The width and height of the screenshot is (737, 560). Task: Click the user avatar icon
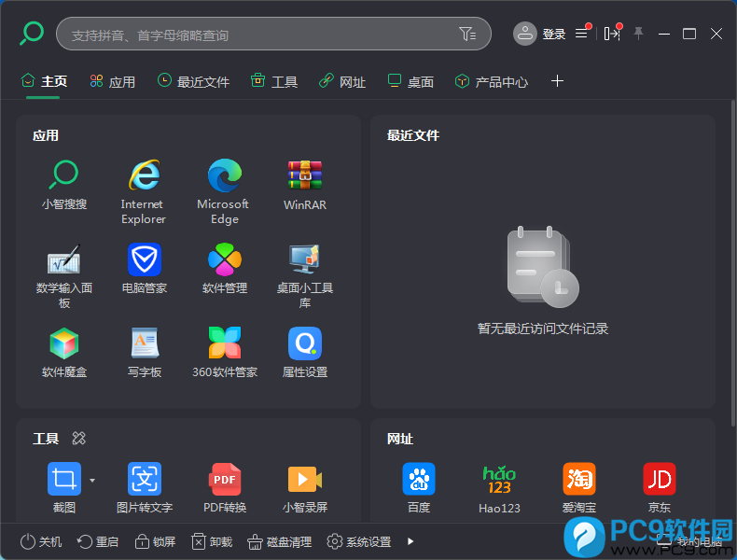524,34
